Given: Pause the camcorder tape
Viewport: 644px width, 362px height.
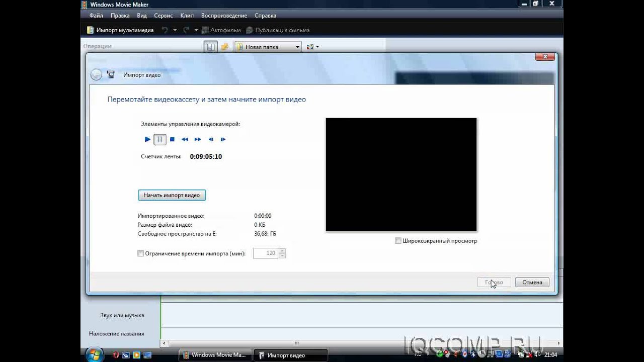Looking at the screenshot, I should coord(160,139).
